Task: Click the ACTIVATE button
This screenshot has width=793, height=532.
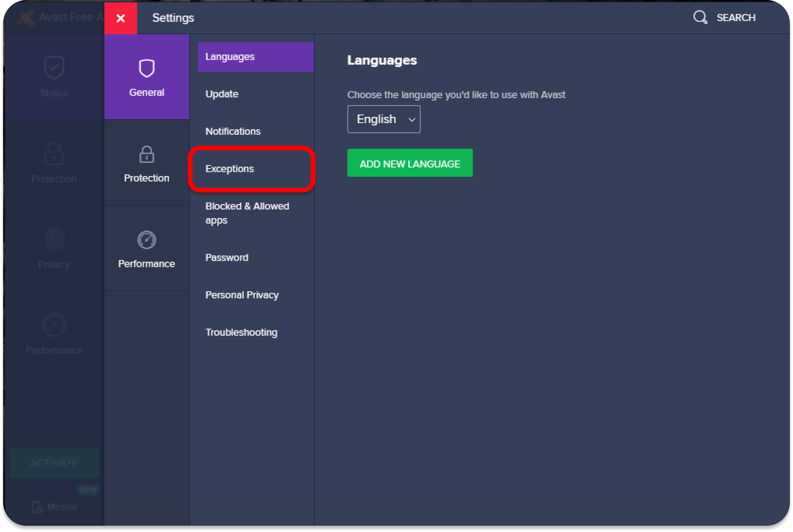Action: 54,463
